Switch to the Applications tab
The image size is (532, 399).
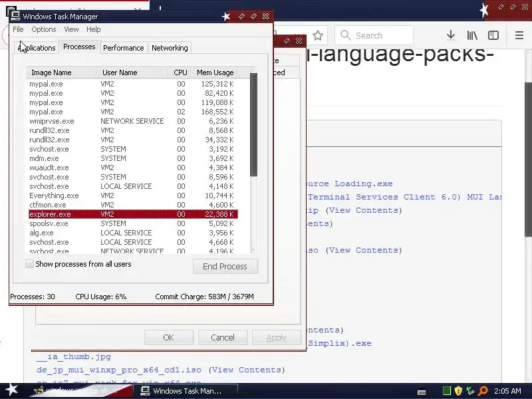pyautogui.click(x=37, y=48)
